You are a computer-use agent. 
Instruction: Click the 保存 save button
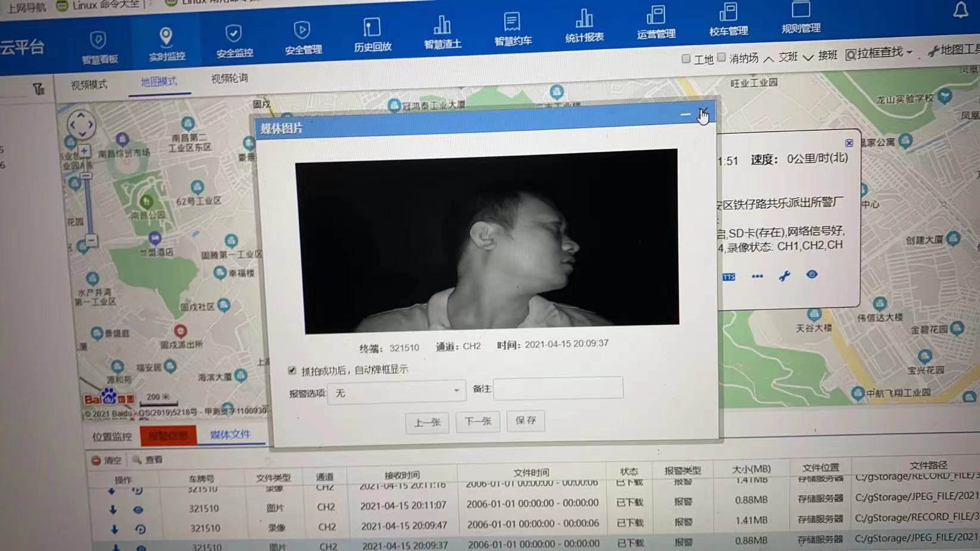[x=526, y=420]
